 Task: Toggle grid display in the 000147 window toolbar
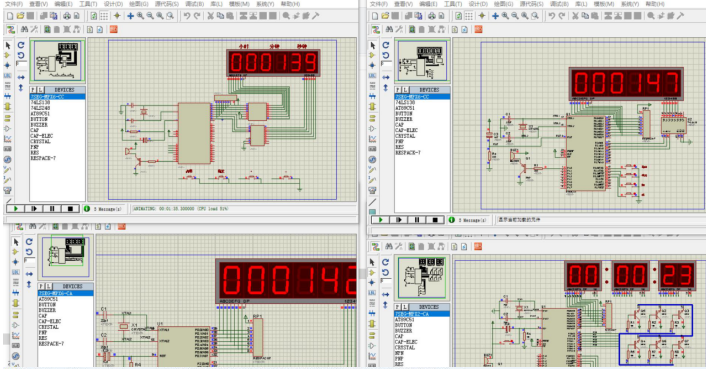coord(469,16)
